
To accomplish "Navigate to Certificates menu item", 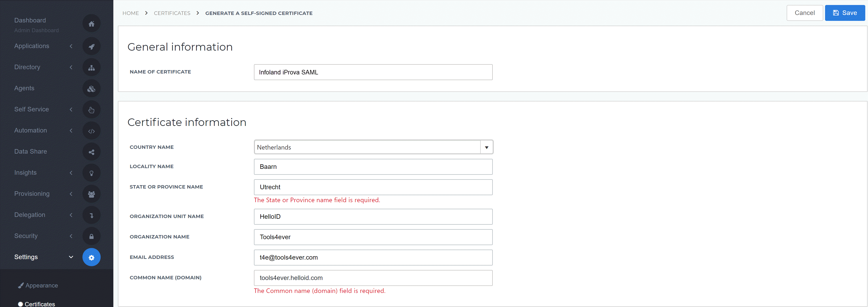I will [39, 303].
